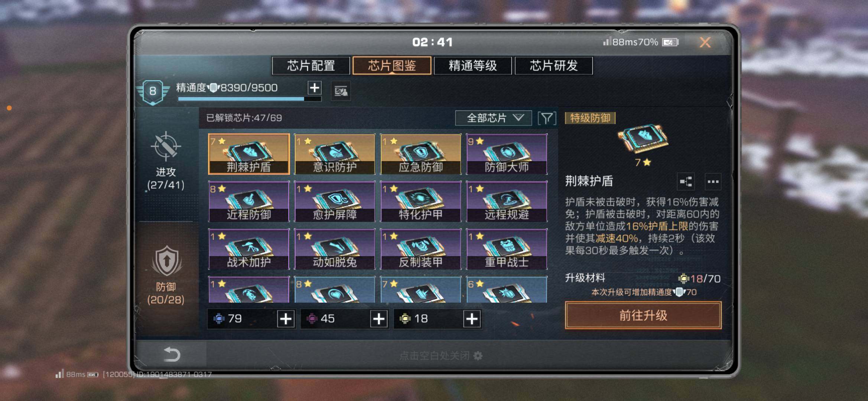Switch to the 精通等级 tab
The height and width of the screenshot is (401, 868).
(x=472, y=66)
